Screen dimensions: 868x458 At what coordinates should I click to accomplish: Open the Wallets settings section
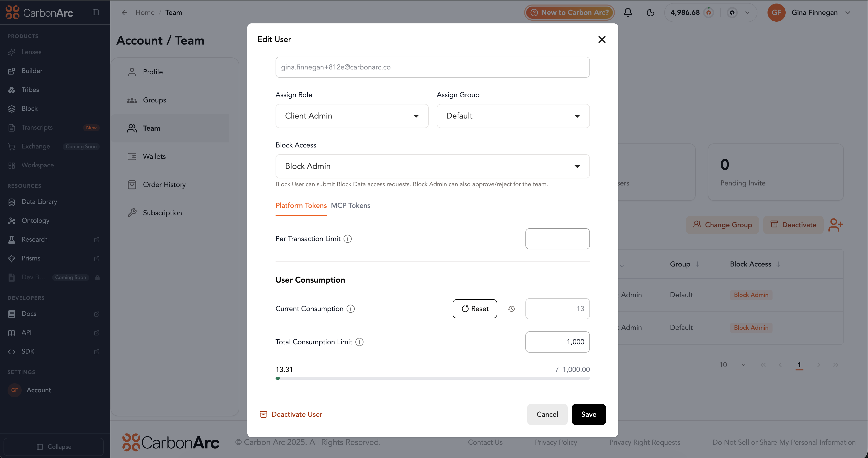tap(154, 156)
